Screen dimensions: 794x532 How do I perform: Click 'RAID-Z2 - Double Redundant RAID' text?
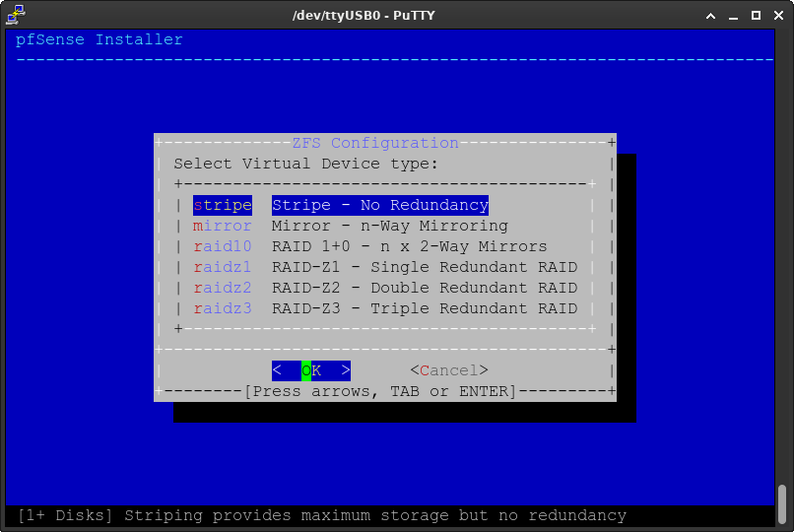425,288
